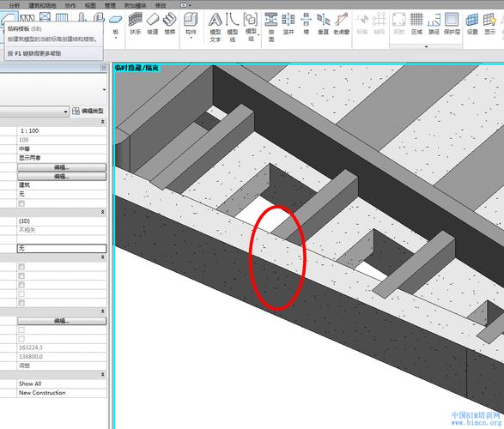504x429 pixels.
Task: Open the 协作 ribbon tab
Action: pyautogui.click(x=70, y=5)
